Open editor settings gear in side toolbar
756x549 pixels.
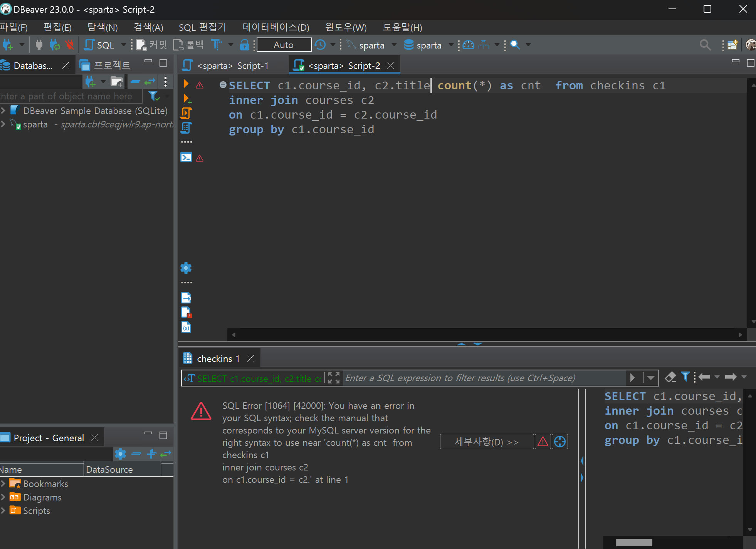pos(186,268)
